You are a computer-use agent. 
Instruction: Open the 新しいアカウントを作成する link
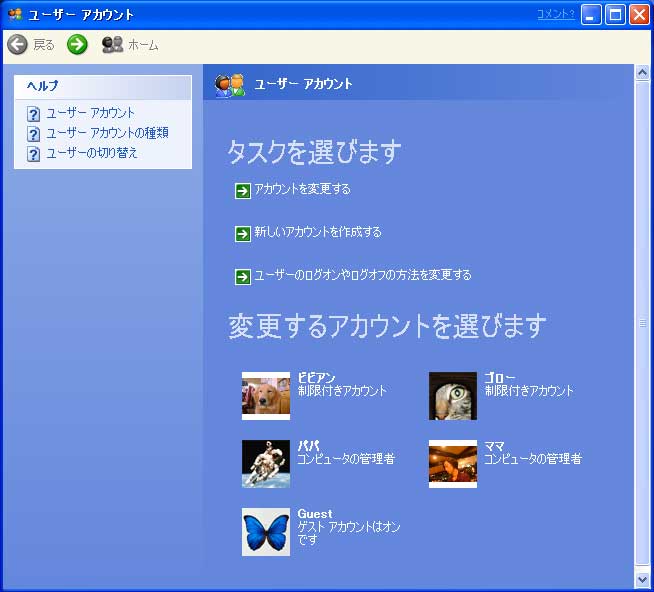[318, 232]
